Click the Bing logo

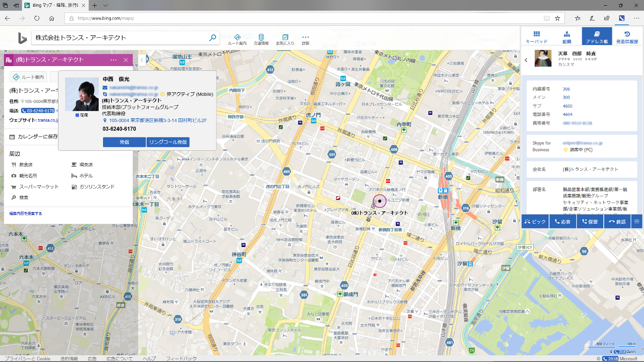22,37
